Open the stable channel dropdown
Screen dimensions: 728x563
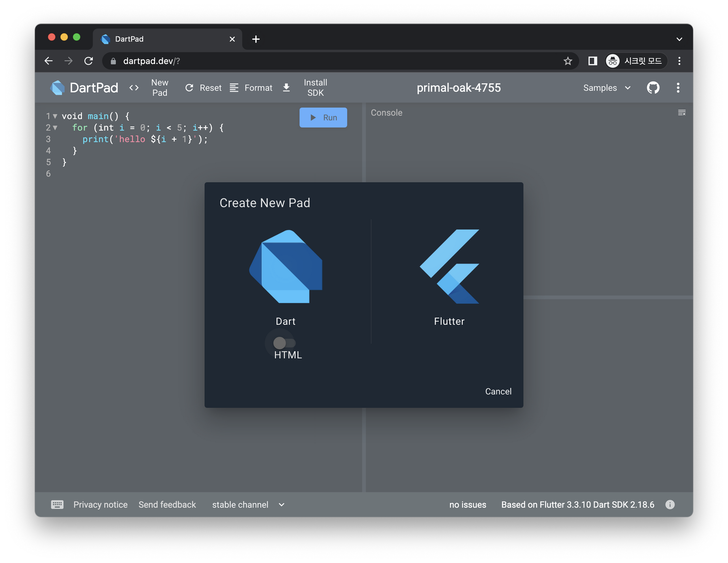coord(248,504)
